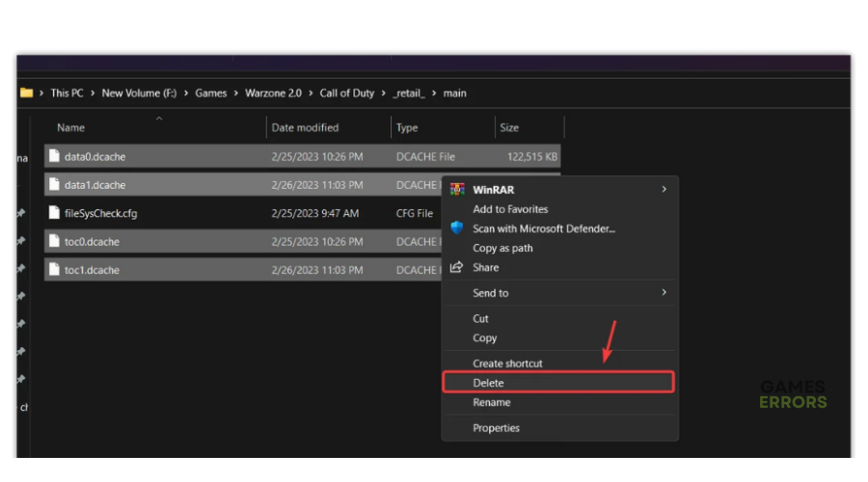This screenshot has width=868, height=482.
Task: Go to New Volume (F:) in the breadcrumb
Action: point(139,93)
